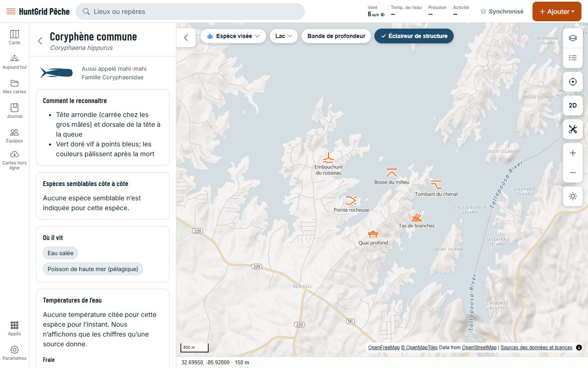Click the Famille Coryphaenidae text
The height and width of the screenshot is (368, 588).
pyautogui.click(x=112, y=77)
